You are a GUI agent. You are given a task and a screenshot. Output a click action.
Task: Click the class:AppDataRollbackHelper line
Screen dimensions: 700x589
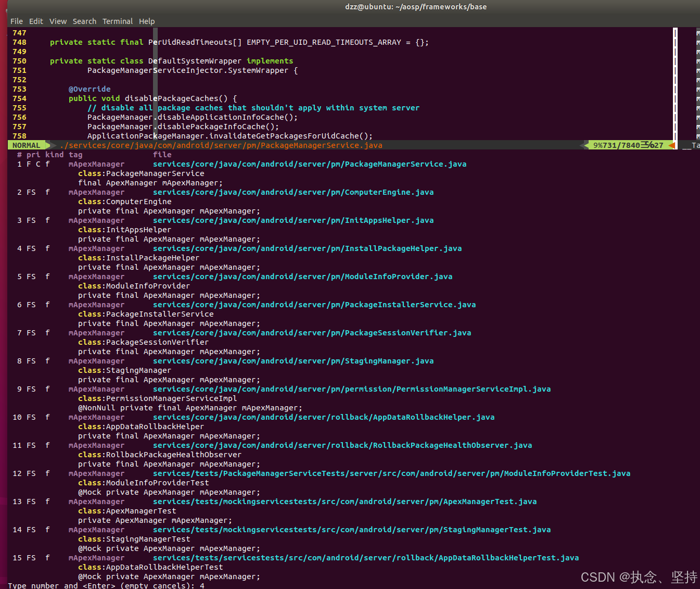coord(141,427)
